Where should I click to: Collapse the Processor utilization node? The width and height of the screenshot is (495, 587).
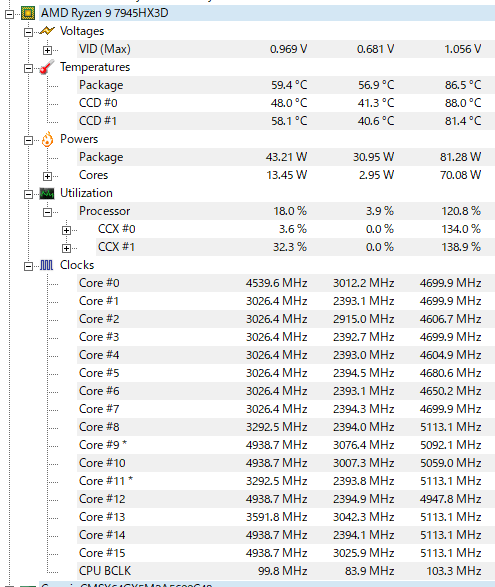47,212
